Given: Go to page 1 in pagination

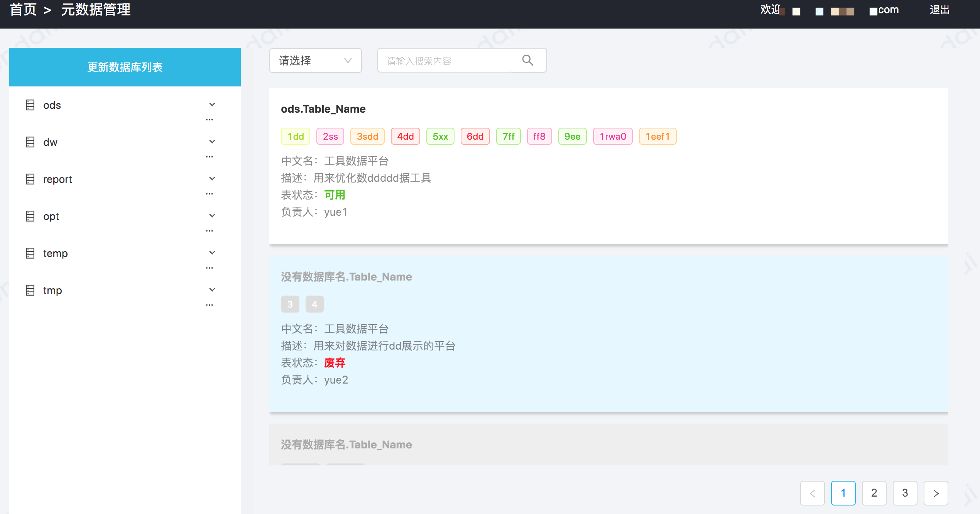Looking at the screenshot, I should point(843,493).
